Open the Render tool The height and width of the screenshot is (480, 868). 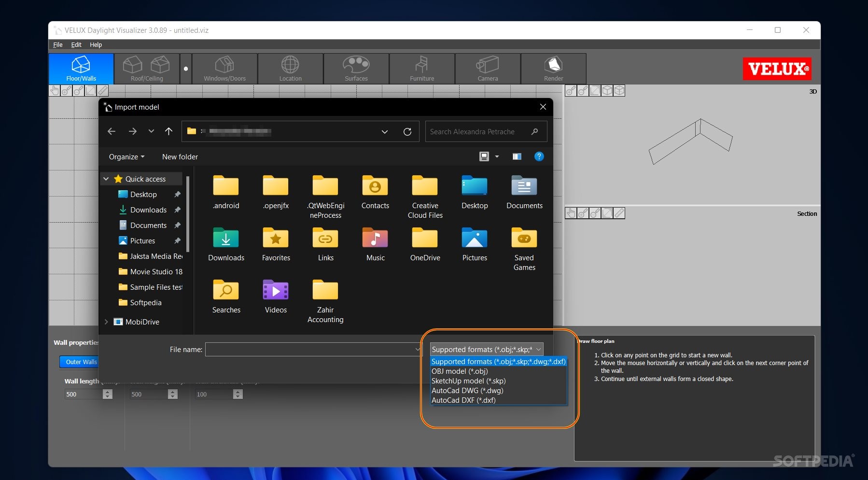pos(553,69)
